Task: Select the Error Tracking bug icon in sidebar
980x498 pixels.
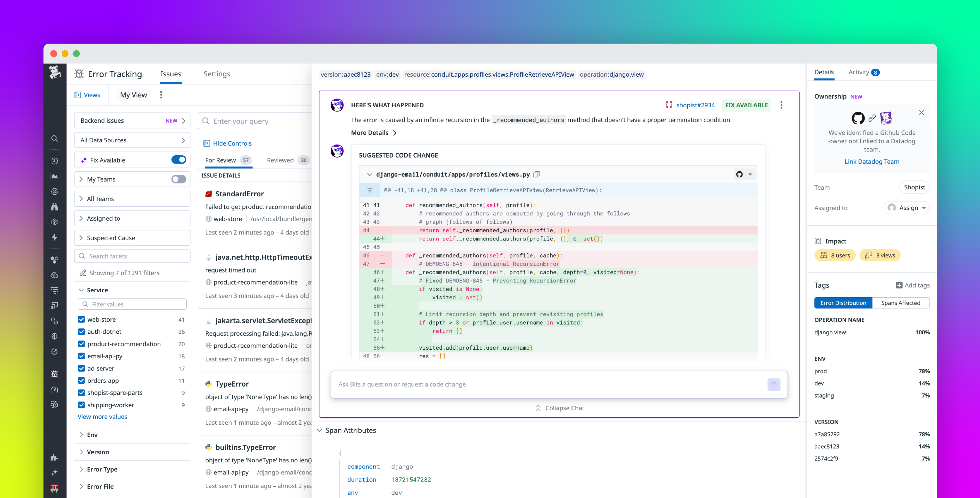Action: pyautogui.click(x=55, y=374)
